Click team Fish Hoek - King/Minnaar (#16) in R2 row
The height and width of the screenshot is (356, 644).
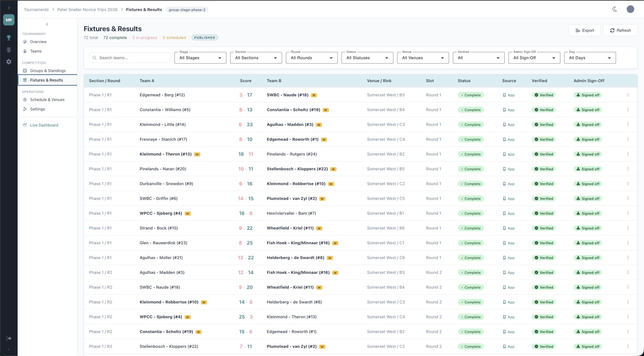pyautogui.click(x=298, y=273)
